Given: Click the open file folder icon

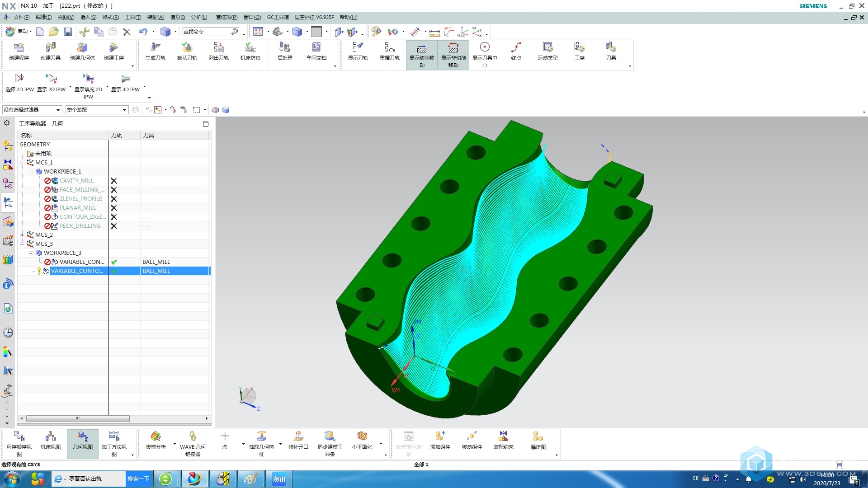Looking at the screenshot, I should (x=54, y=32).
